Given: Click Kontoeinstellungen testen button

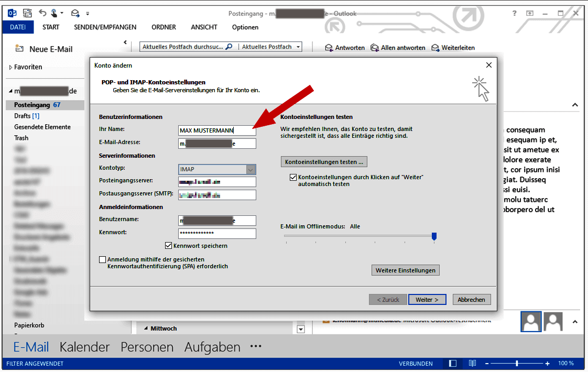Looking at the screenshot, I should click(x=324, y=161).
